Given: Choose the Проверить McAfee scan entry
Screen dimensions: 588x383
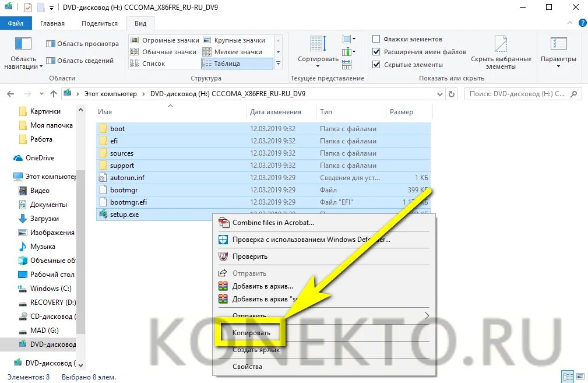Looking at the screenshot, I should pyautogui.click(x=324, y=256).
